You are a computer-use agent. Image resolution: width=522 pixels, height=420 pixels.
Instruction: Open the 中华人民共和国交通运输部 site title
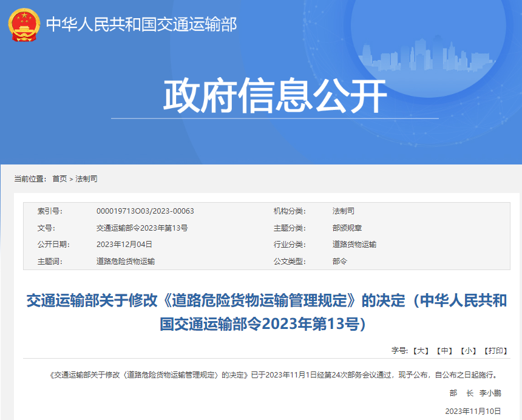(141, 24)
